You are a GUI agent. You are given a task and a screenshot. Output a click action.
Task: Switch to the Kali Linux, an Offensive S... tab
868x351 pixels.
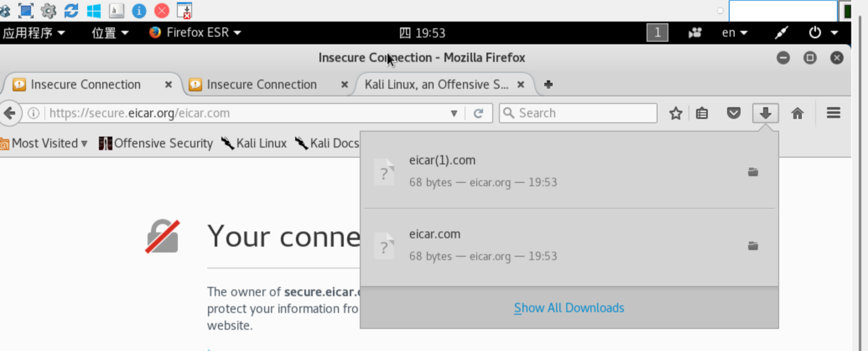444,84
